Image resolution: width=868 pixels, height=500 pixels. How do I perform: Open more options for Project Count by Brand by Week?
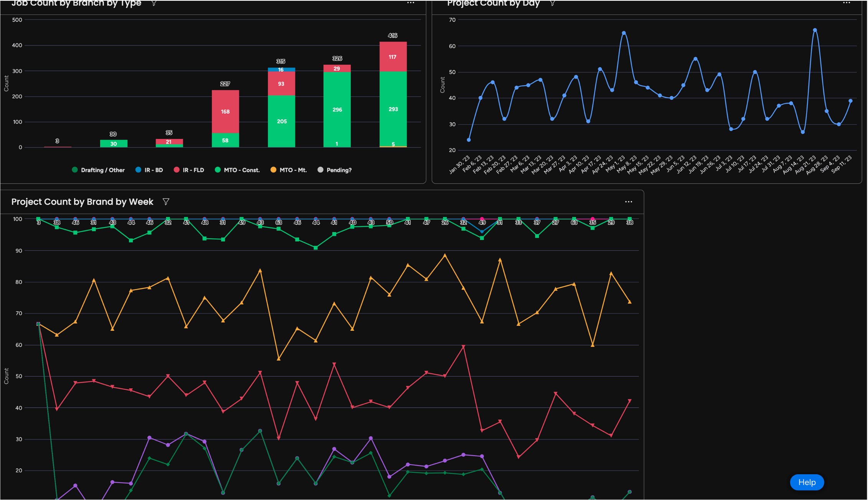pyautogui.click(x=628, y=202)
